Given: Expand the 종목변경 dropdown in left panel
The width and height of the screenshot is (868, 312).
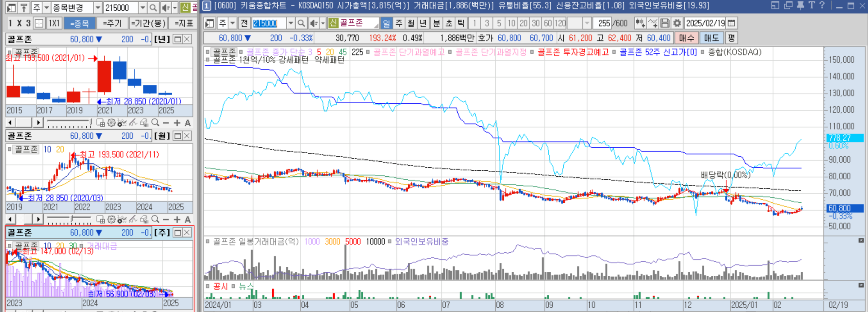Looking at the screenshot, I should [98, 8].
